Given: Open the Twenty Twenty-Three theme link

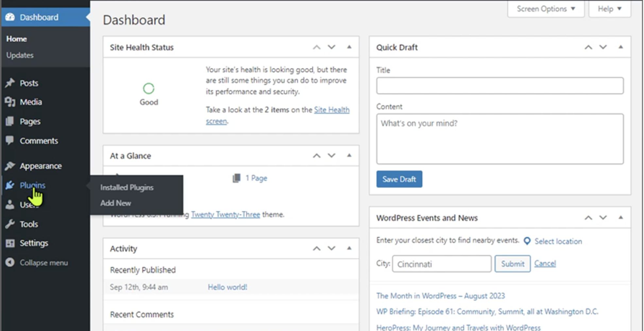Looking at the screenshot, I should point(226,214).
